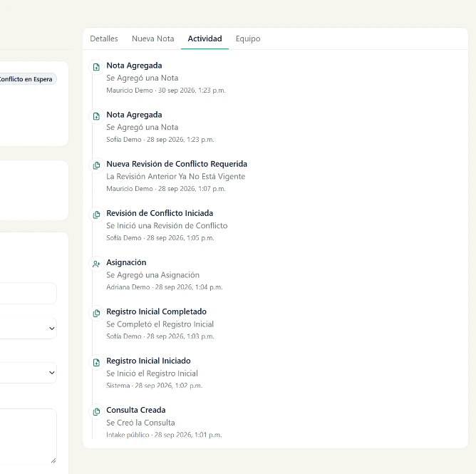Screen dimensions: 476x474
Task: Click the icon beside Consulta Creada
Action: [x=96, y=411]
